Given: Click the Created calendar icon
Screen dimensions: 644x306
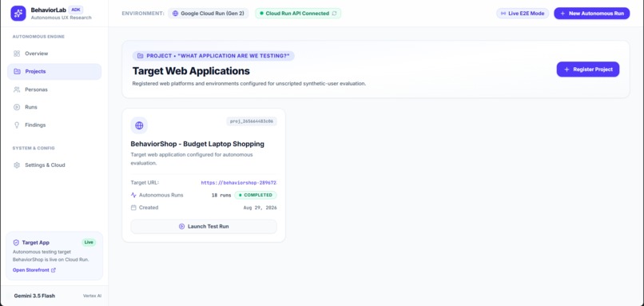Looking at the screenshot, I should (133, 208).
